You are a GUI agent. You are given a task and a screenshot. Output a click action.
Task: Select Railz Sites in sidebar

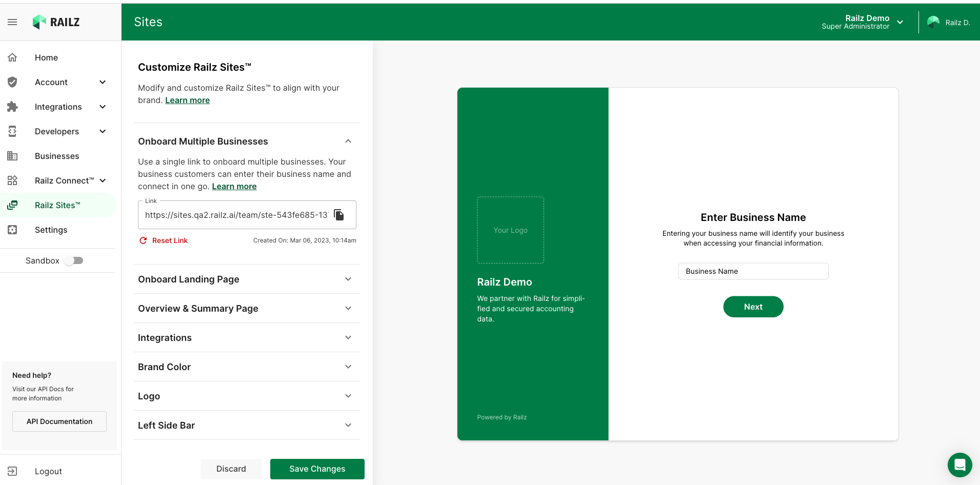[x=58, y=205]
